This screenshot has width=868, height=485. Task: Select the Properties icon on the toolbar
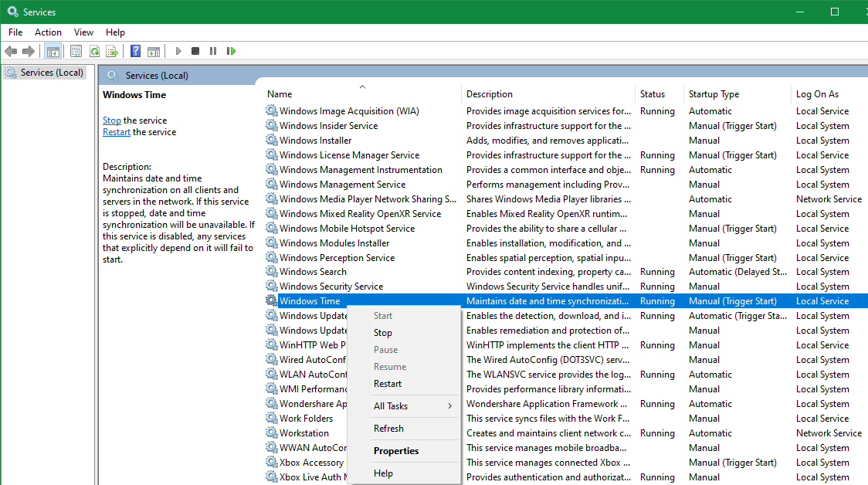click(76, 51)
